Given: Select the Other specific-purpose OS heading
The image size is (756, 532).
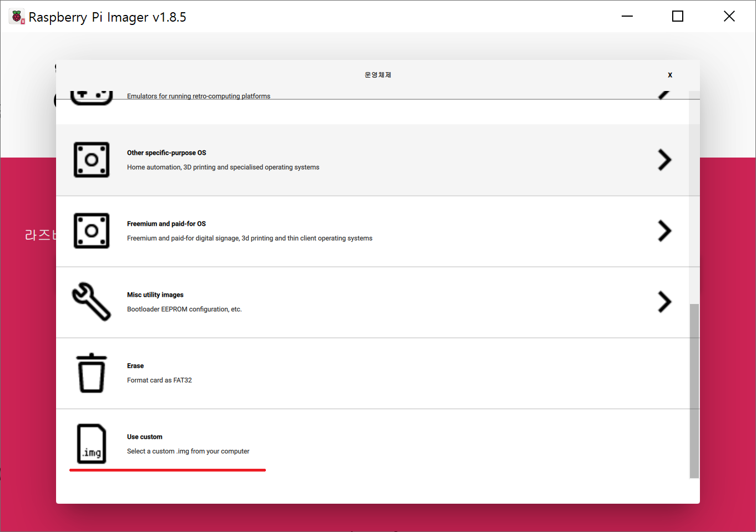Looking at the screenshot, I should tap(167, 153).
